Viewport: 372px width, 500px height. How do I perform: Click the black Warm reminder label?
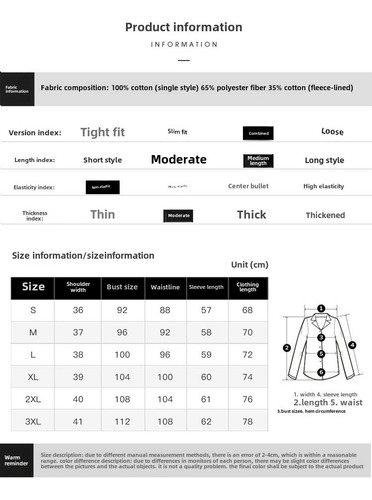[x=17, y=460]
